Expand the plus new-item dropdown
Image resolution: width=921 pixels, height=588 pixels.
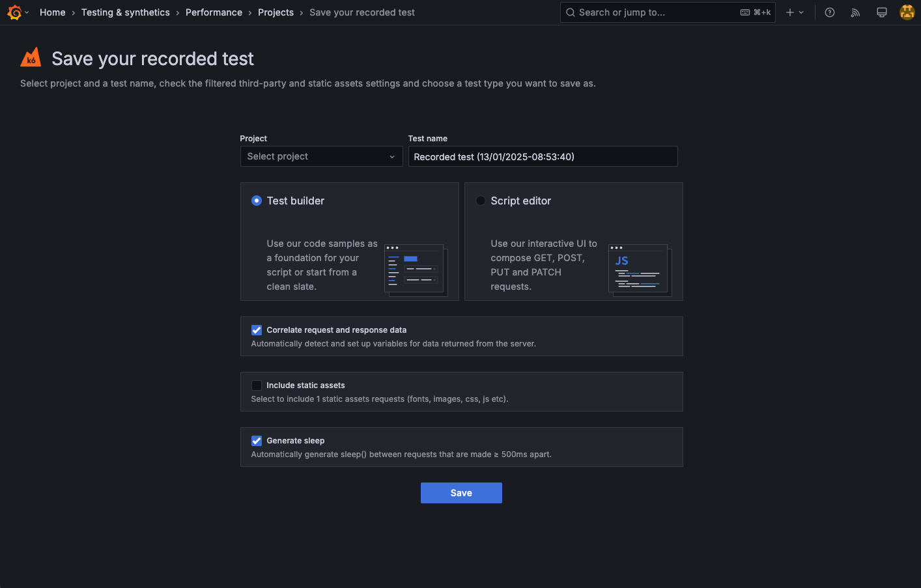[795, 12]
